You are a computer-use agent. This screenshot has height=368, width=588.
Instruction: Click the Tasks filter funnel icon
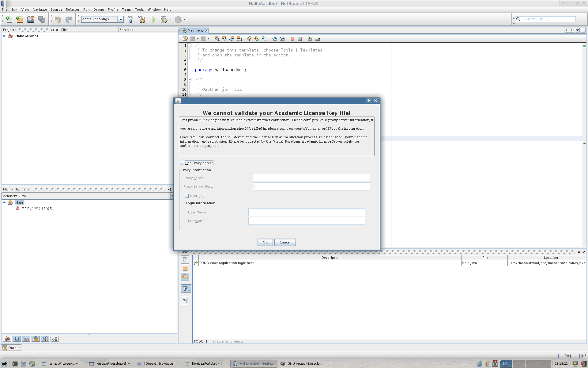pos(186,289)
